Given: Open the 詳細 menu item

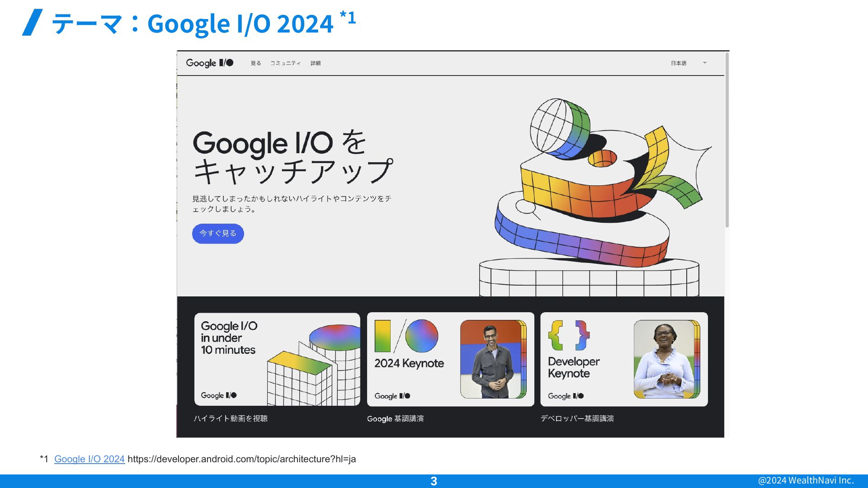Looking at the screenshot, I should [316, 63].
